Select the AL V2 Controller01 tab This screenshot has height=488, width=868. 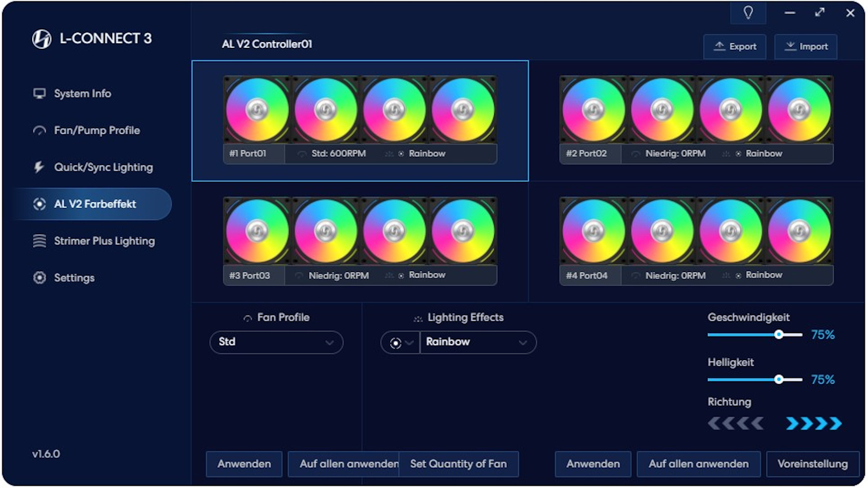267,44
